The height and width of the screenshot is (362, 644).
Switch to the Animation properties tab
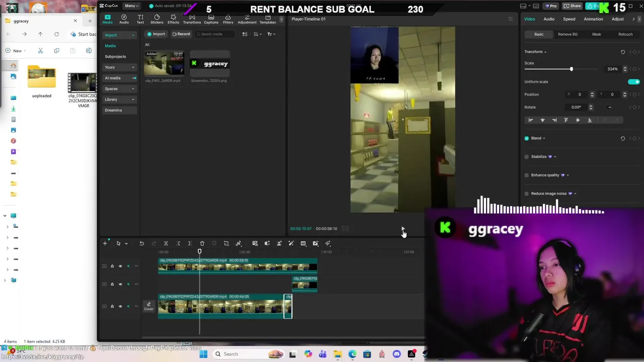point(593,19)
